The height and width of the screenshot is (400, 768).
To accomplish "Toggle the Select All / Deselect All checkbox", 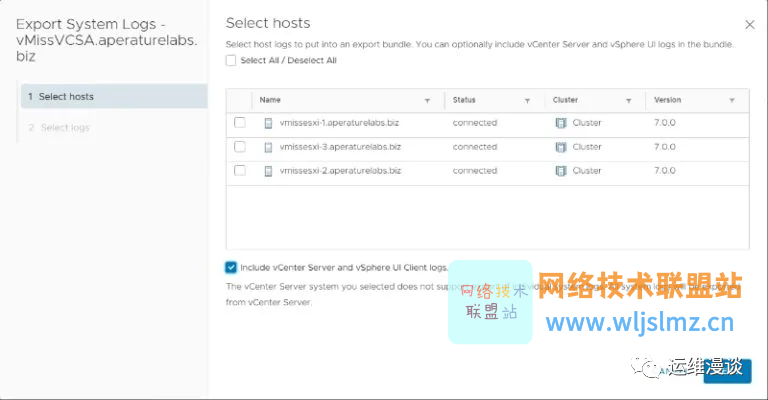I will pos(231,61).
